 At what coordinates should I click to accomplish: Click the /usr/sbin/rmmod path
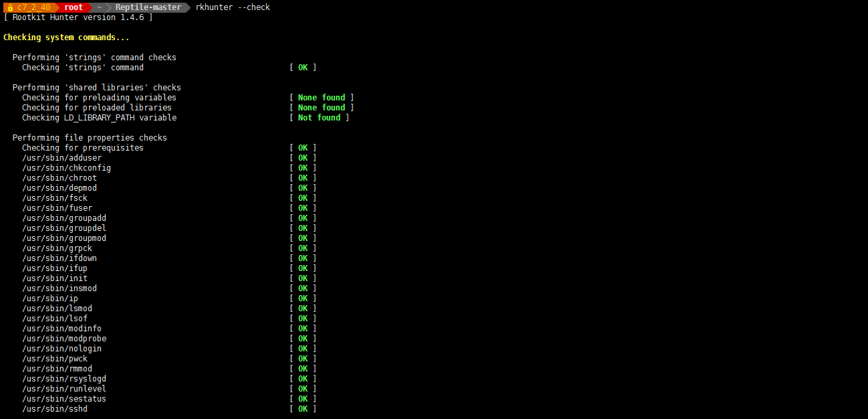pyautogui.click(x=57, y=369)
